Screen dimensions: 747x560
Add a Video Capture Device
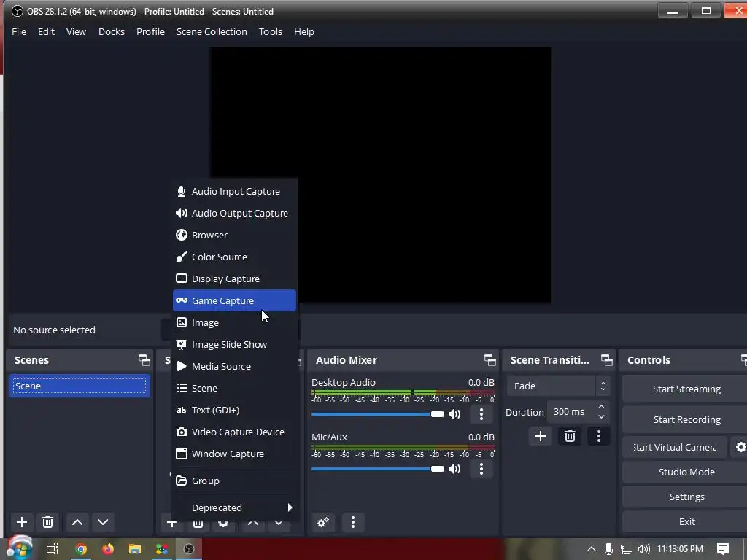[x=234, y=432]
